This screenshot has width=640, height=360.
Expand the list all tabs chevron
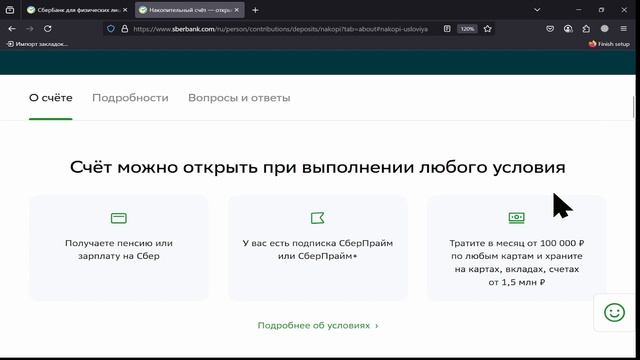click(537, 10)
